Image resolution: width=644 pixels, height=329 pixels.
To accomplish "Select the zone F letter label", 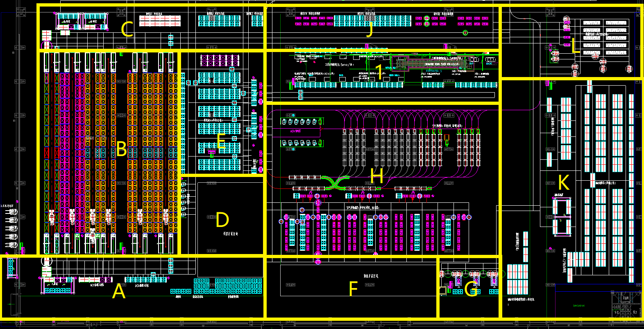I will 353,289.
